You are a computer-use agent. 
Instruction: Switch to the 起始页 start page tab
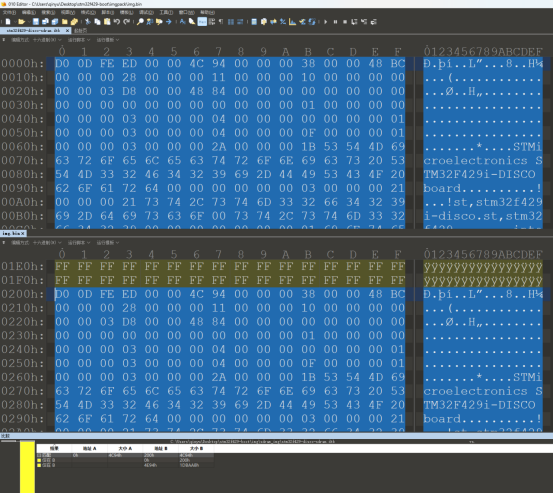coord(81,31)
